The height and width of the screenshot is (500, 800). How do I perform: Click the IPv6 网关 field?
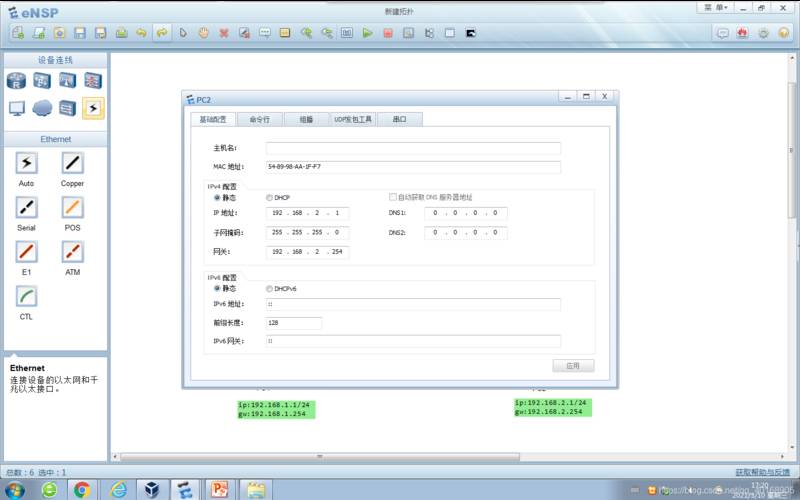(413, 341)
